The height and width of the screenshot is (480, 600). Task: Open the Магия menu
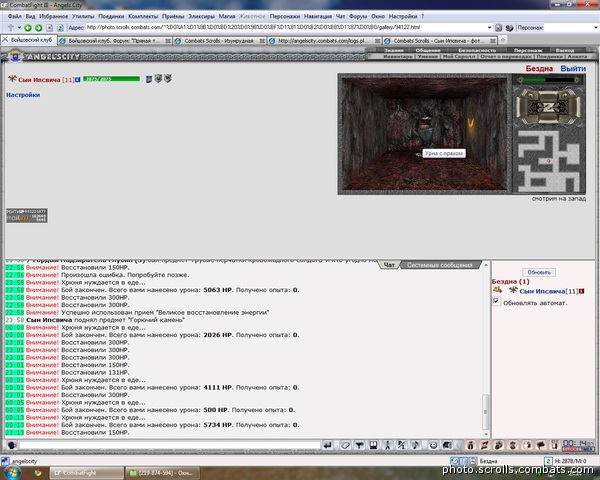pos(227,16)
